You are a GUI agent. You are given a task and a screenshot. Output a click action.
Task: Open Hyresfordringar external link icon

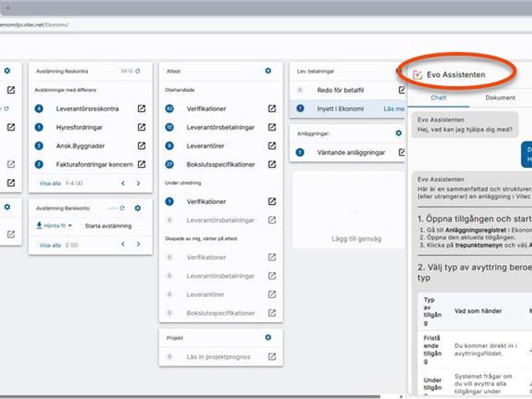(x=142, y=127)
